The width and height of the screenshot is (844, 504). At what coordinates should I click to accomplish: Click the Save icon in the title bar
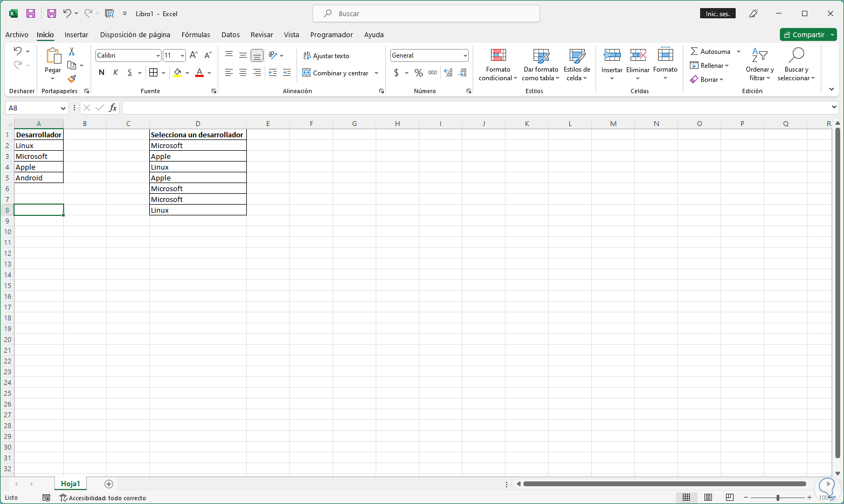click(x=31, y=13)
